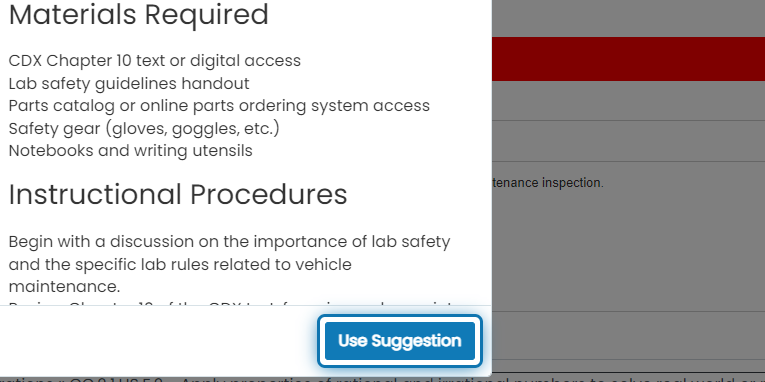Click the Notebooks and writing utensils line
The width and height of the screenshot is (765, 382).
(131, 151)
